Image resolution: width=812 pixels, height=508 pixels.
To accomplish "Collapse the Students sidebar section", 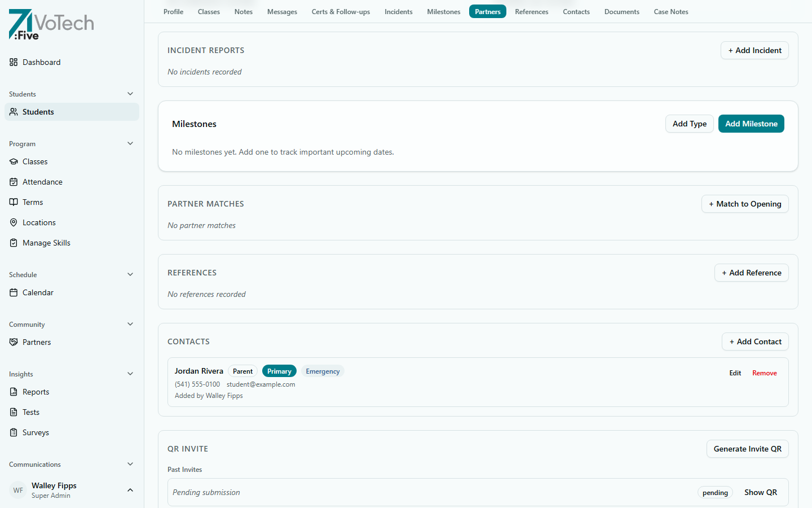I will coord(130,93).
